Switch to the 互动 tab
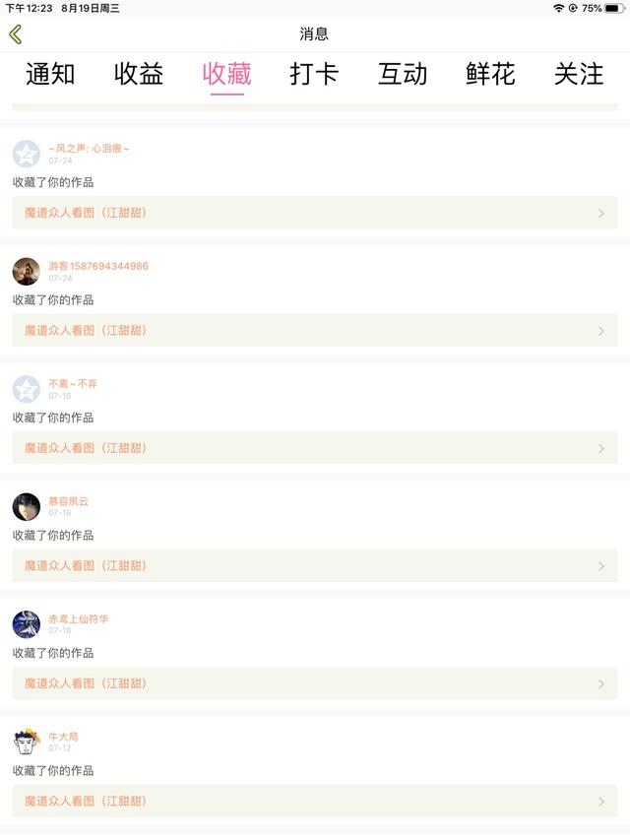Image resolution: width=630 pixels, height=840 pixels. (403, 74)
